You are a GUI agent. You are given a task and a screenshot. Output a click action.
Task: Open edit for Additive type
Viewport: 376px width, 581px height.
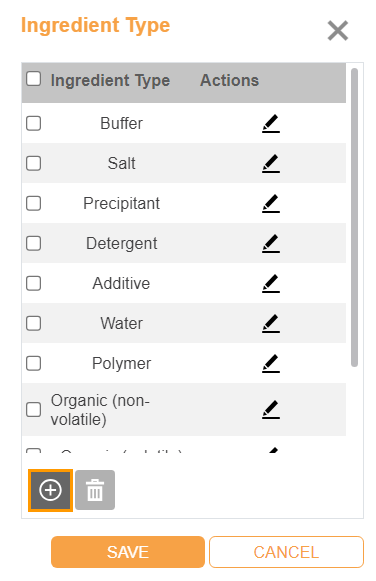pos(271,283)
